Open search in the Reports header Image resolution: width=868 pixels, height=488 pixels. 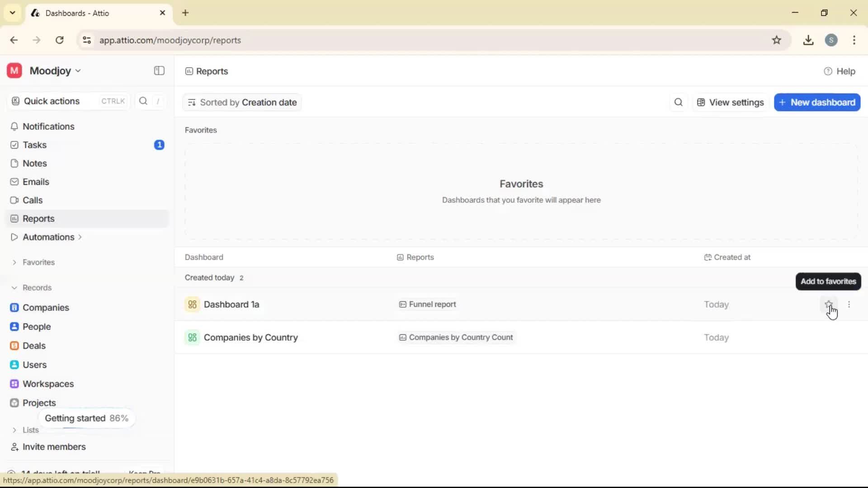click(x=678, y=102)
